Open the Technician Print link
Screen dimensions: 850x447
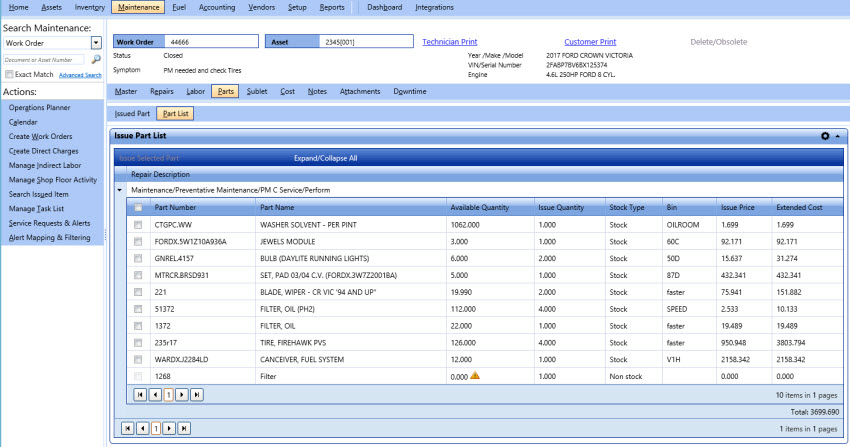(449, 42)
